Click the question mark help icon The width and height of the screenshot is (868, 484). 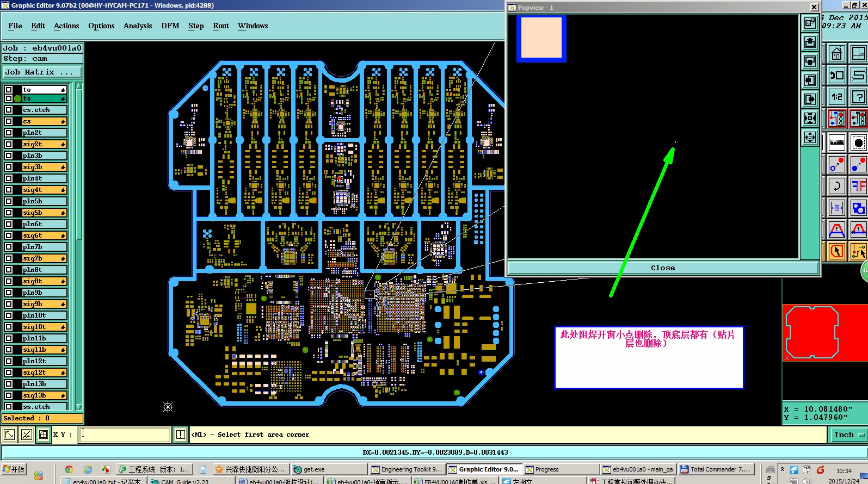[x=858, y=97]
